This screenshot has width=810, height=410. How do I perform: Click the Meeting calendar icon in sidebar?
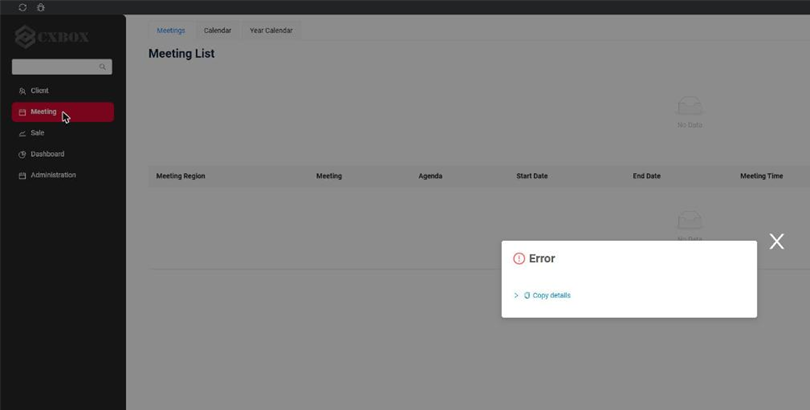click(22, 112)
